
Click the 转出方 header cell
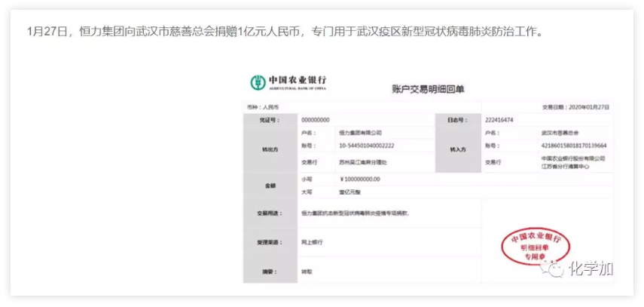[270, 149]
